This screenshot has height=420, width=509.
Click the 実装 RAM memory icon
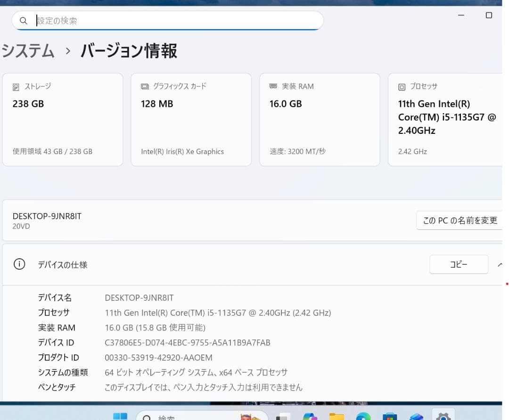[x=272, y=86]
